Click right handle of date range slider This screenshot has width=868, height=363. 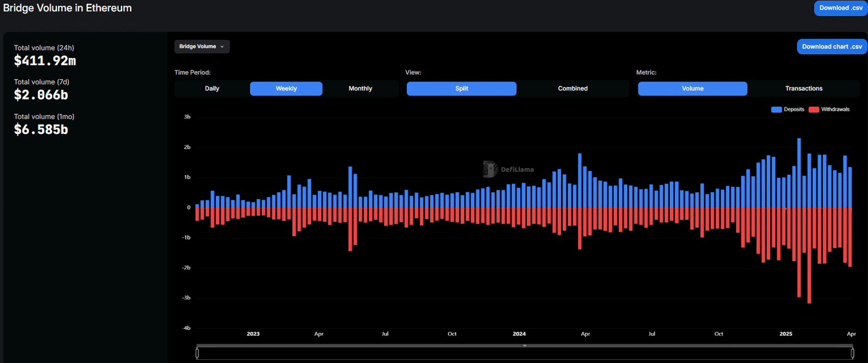point(852,353)
